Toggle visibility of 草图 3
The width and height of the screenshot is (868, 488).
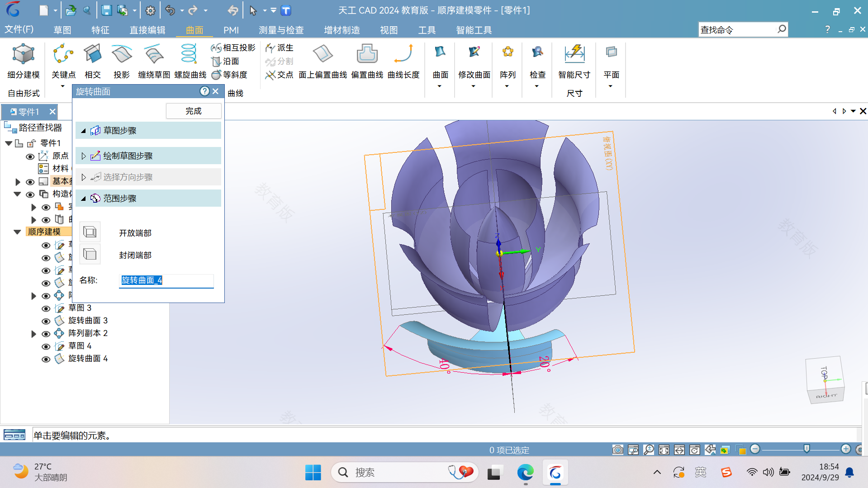46,308
